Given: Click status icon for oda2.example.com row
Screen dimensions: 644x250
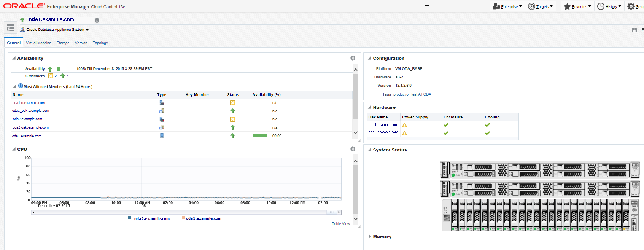Looking at the screenshot, I should click(x=232, y=119).
